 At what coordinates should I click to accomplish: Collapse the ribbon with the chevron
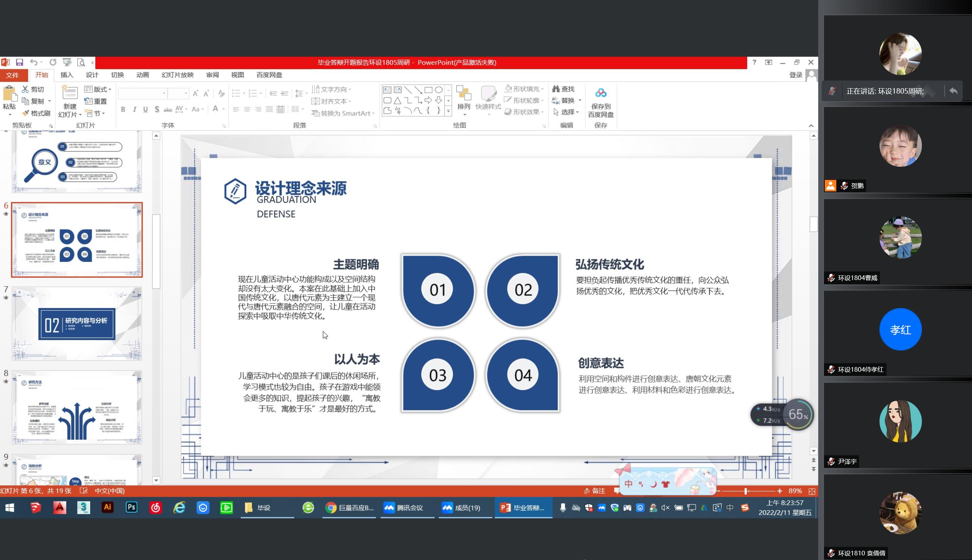pyautogui.click(x=811, y=126)
